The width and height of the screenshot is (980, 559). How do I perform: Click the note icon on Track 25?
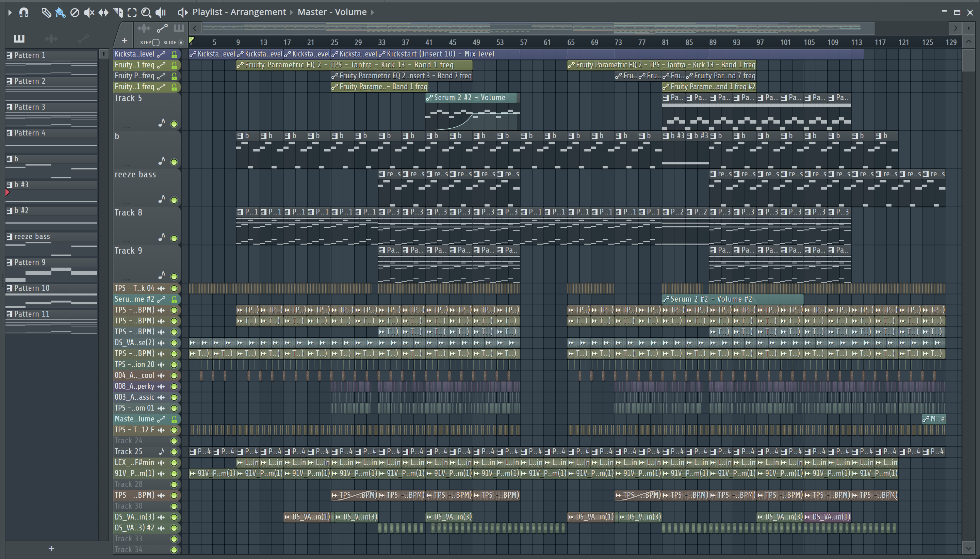coord(162,451)
